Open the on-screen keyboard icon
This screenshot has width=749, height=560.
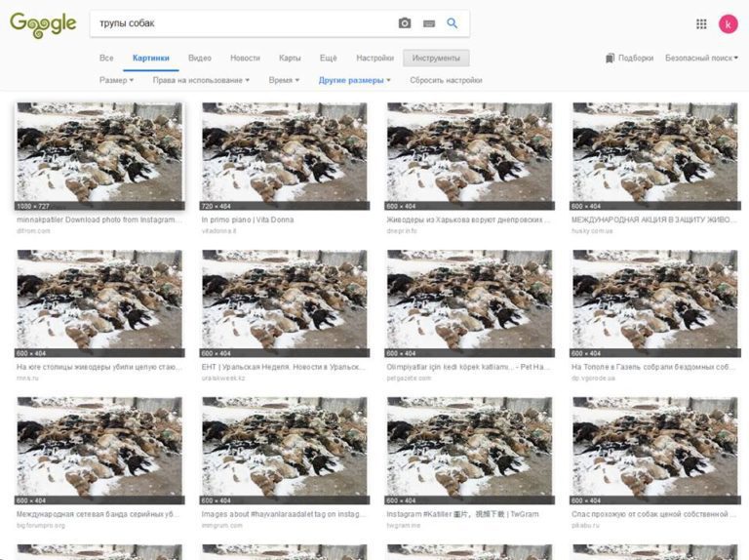[x=429, y=23]
